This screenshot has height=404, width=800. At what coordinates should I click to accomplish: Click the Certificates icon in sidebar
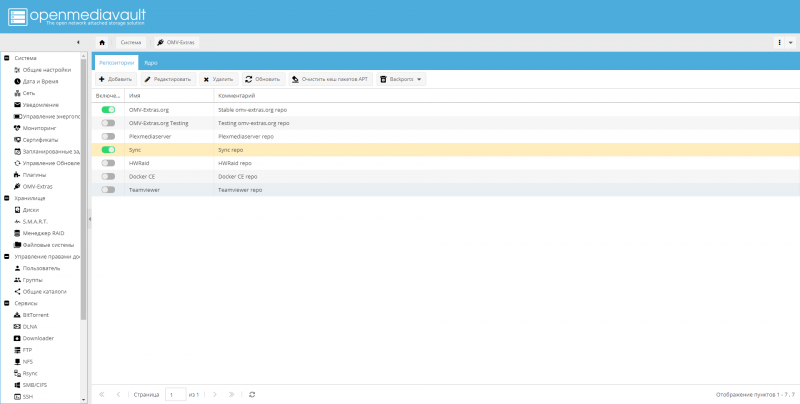point(17,140)
